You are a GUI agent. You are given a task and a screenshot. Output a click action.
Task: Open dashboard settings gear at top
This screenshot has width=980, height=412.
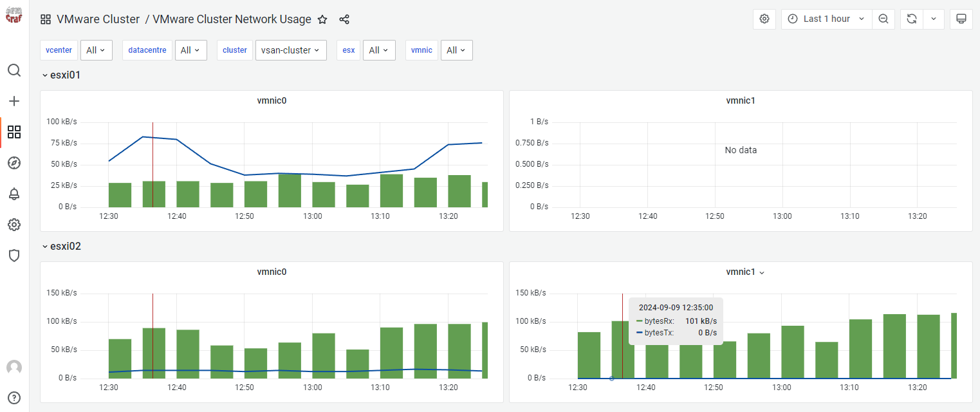tap(764, 19)
